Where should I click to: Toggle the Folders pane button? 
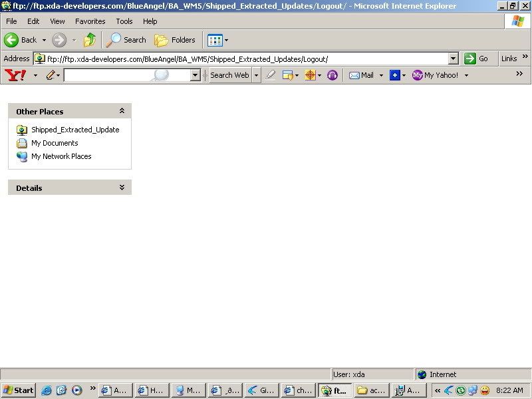176,40
